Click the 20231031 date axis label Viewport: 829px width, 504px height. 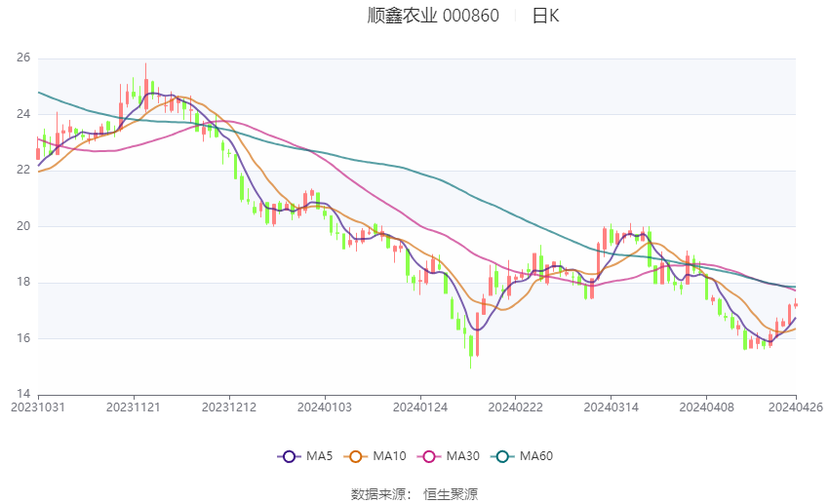[38, 407]
